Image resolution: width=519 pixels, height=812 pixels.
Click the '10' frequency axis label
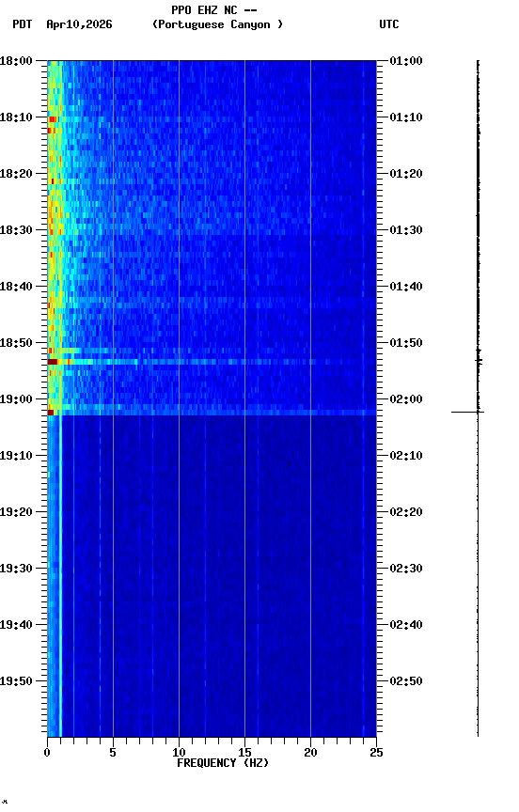[179, 753]
